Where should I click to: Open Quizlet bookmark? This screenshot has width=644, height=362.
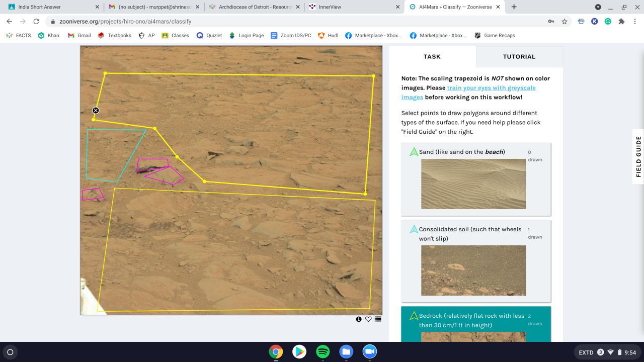pos(209,36)
